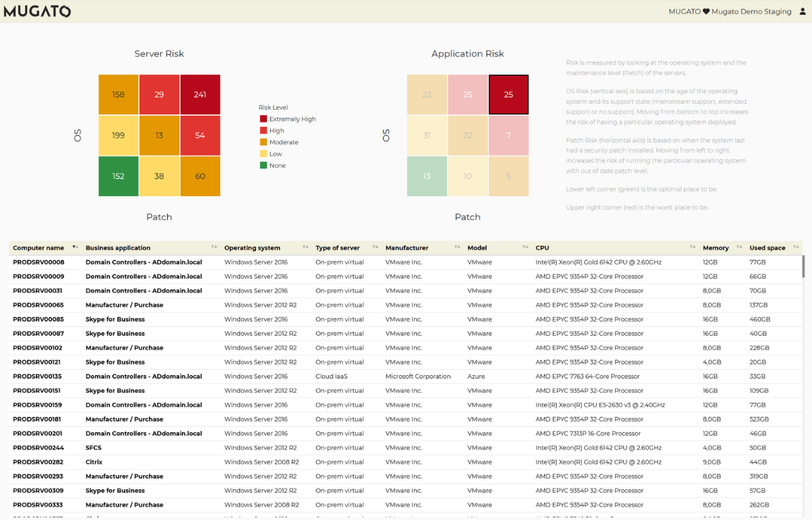Click Extremely High risk legend entry
812x520 pixels.
292,119
